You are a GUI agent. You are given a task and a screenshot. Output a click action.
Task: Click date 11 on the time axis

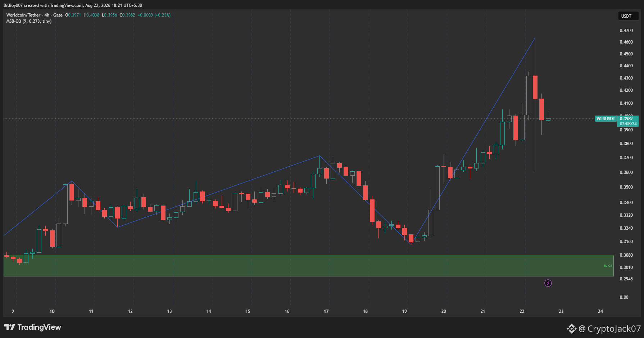click(x=91, y=311)
